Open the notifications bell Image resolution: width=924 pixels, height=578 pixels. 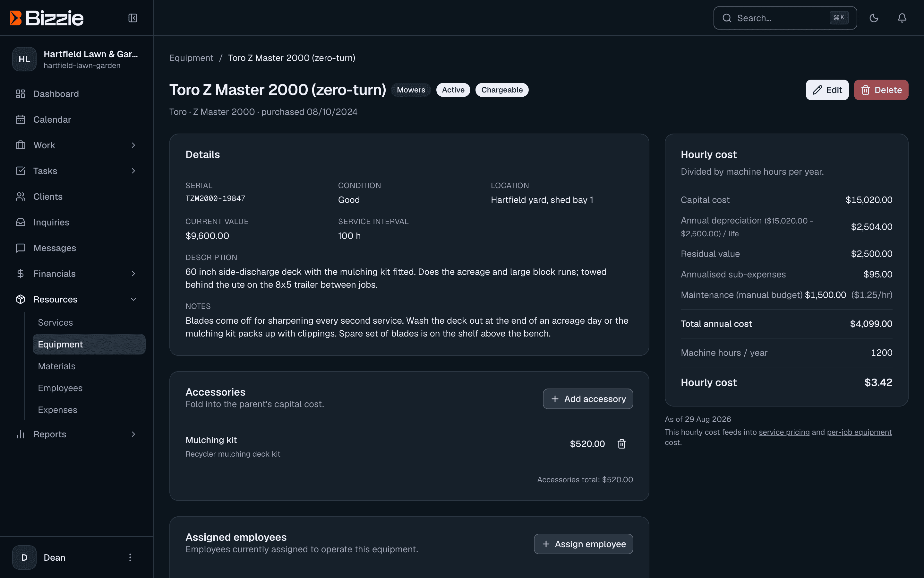click(x=902, y=18)
